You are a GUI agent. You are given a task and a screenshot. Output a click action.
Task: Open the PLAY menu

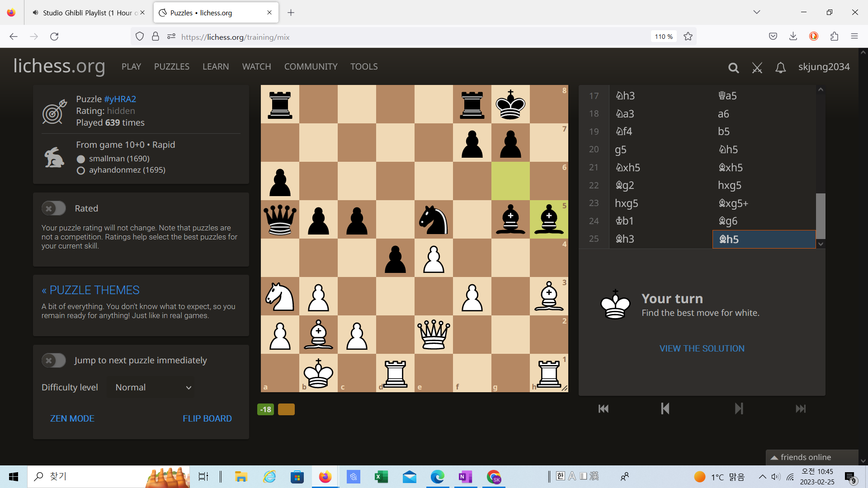coord(131,66)
